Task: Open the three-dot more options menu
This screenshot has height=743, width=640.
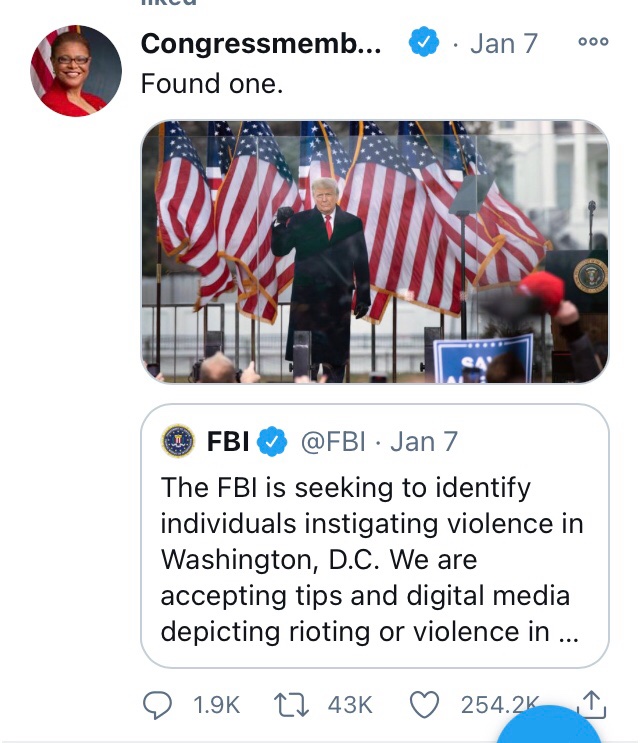Action: (593, 42)
